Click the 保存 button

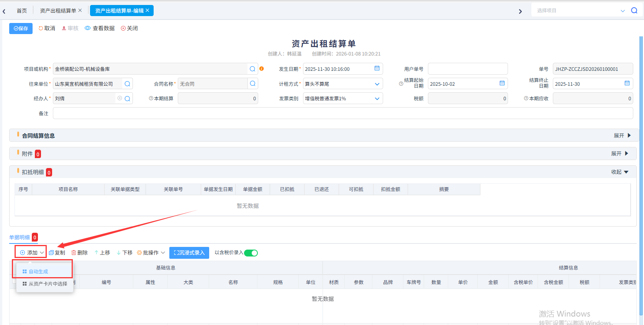click(21, 28)
